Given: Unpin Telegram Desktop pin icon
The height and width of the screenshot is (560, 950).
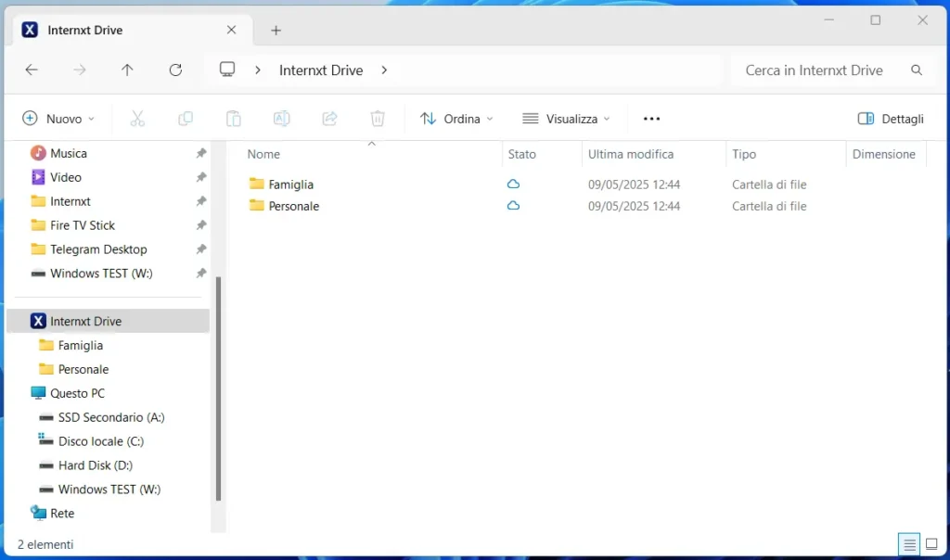Looking at the screenshot, I should [201, 249].
